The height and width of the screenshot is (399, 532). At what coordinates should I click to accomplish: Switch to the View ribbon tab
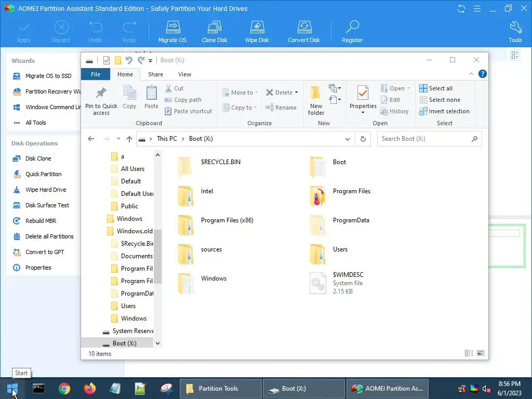[184, 74]
